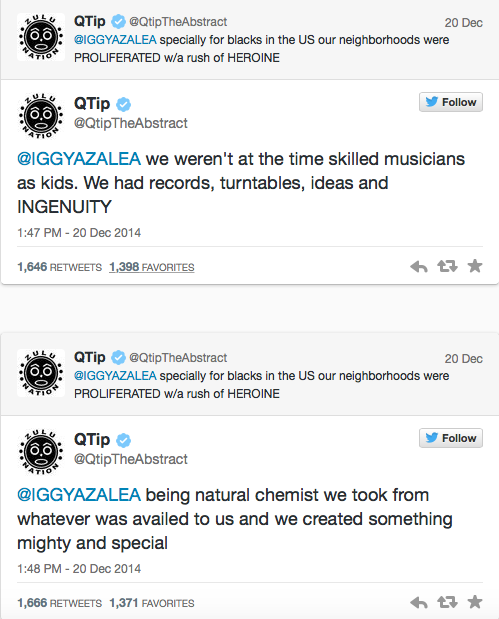This screenshot has width=499, height=619.
Task: Open the 1:48 PM - 20 Dec 2014 timestamp
Action: pyautogui.click(x=79, y=568)
